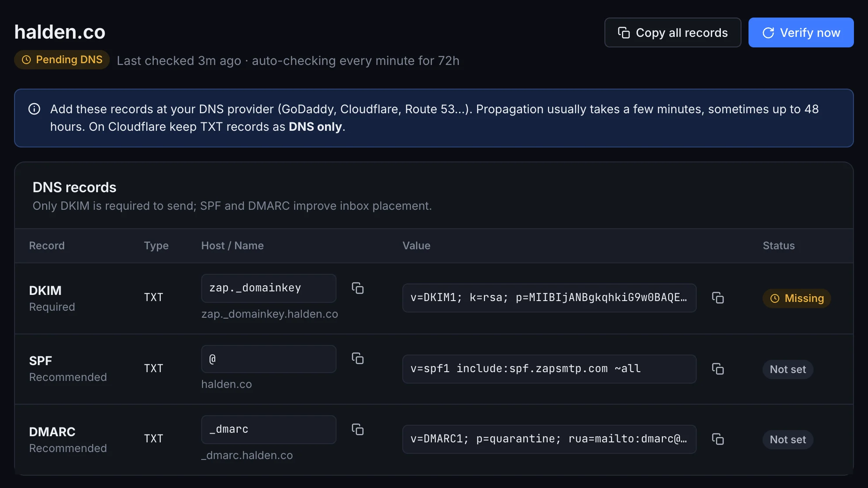Click the bold DNS only text
This screenshot has height=488, width=868.
click(315, 127)
